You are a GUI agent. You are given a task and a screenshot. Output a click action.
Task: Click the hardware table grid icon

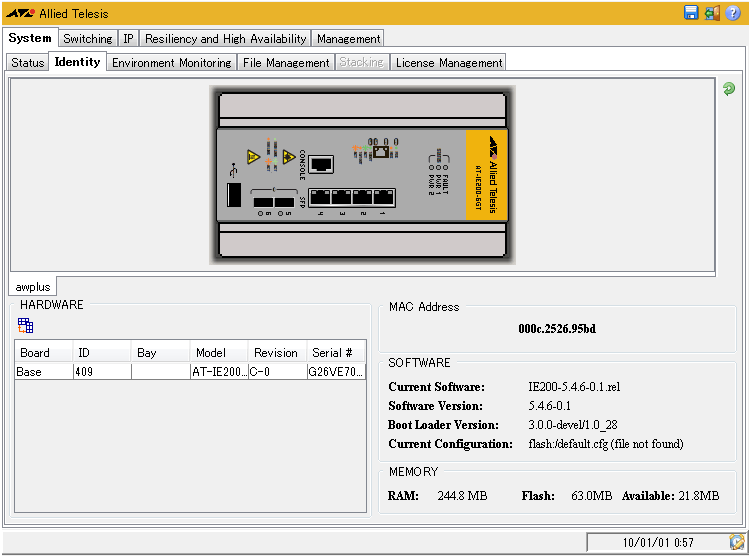point(26,325)
